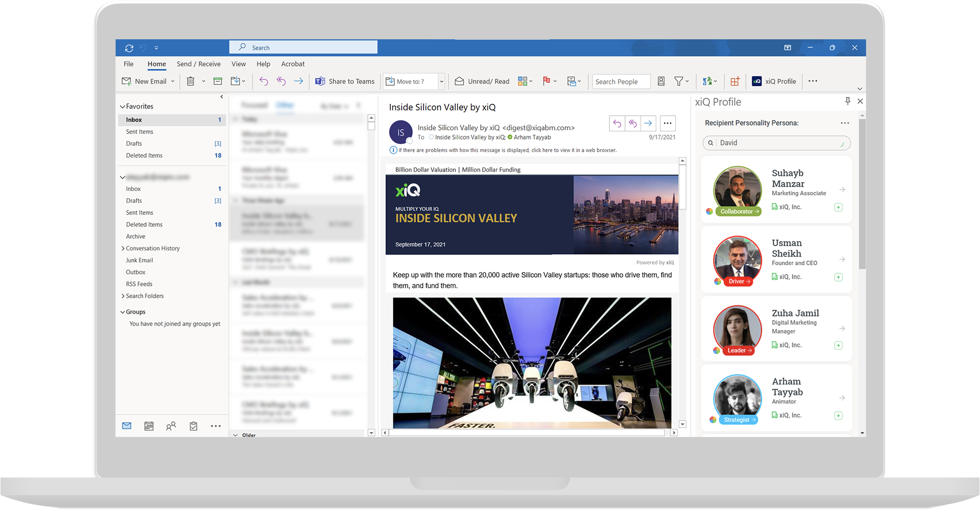
Task: Collapse the folder pane arrow
Action: coord(221,97)
